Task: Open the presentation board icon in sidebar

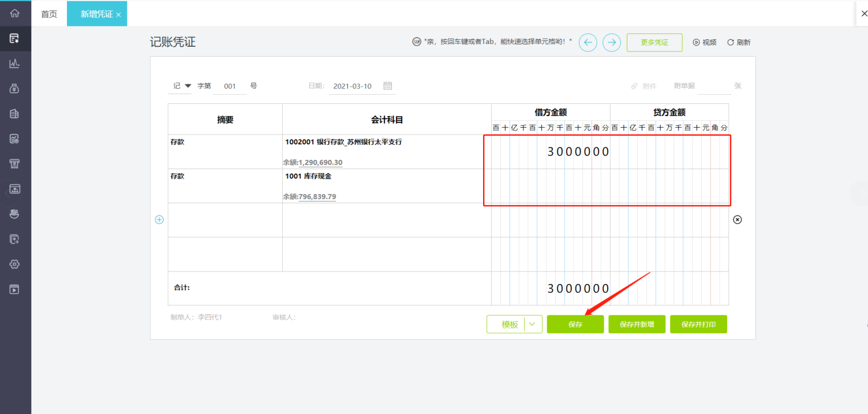Action: point(15,189)
